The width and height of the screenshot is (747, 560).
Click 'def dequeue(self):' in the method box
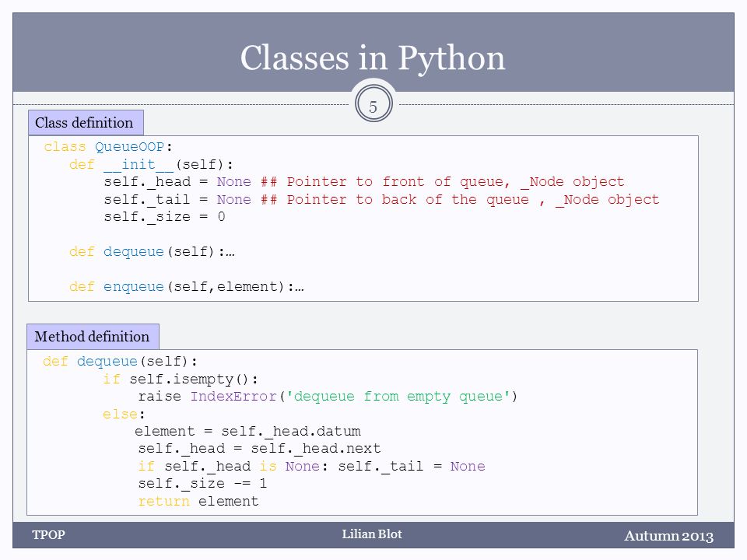click(120, 362)
